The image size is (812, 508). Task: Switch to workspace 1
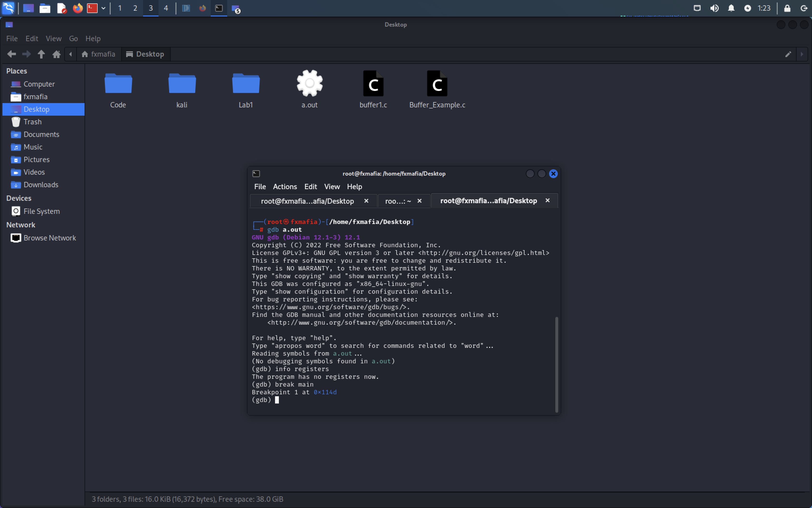[120, 8]
